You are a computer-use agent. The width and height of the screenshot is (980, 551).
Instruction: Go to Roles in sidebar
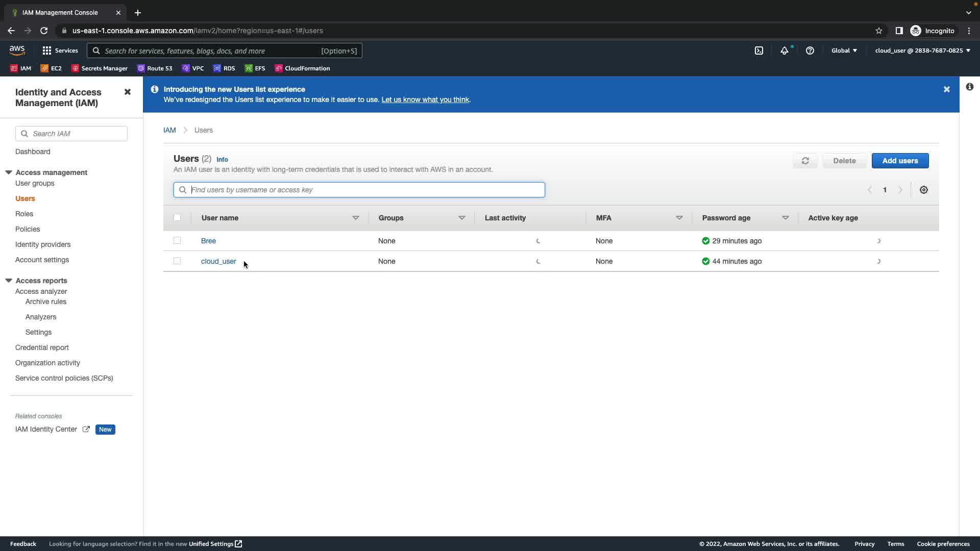click(24, 214)
